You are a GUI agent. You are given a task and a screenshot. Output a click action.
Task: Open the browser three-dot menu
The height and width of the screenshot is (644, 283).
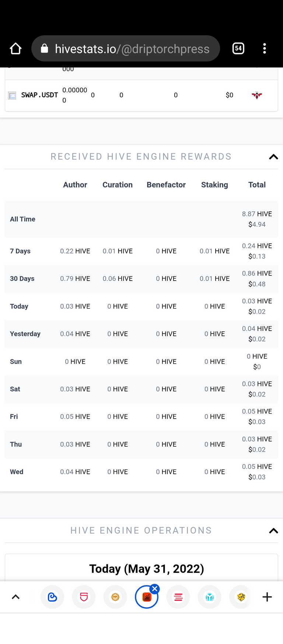(265, 48)
